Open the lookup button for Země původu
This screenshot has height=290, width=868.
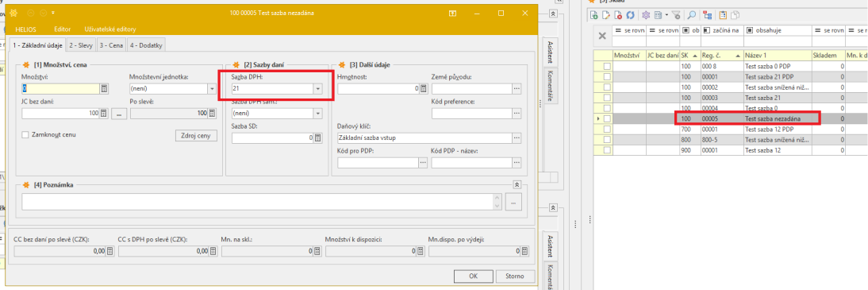click(517, 88)
